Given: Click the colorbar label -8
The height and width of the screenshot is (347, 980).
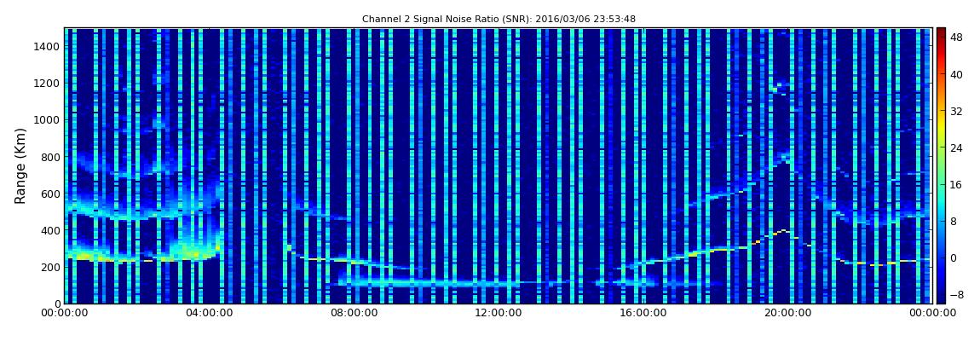Looking at the screenshot, I should tap(956, 294).
